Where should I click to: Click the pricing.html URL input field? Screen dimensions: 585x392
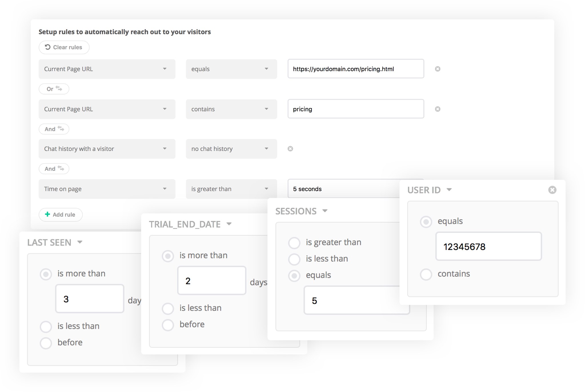(x=356, y=69)
